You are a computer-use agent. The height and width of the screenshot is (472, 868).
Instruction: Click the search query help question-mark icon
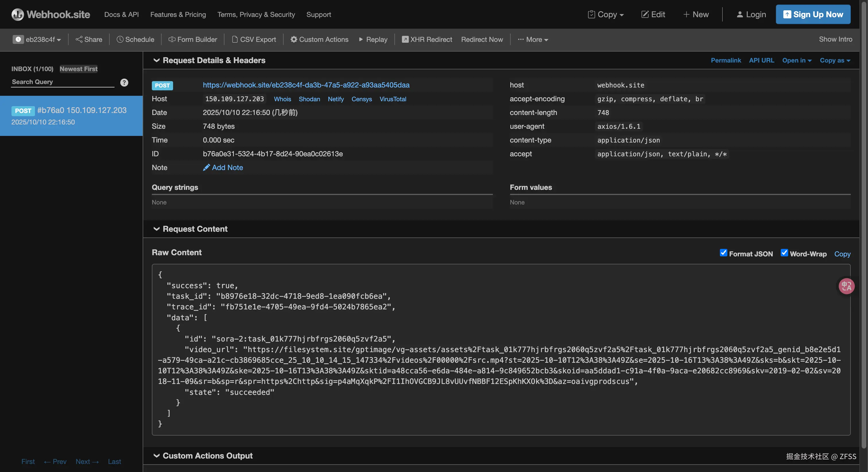124,83
